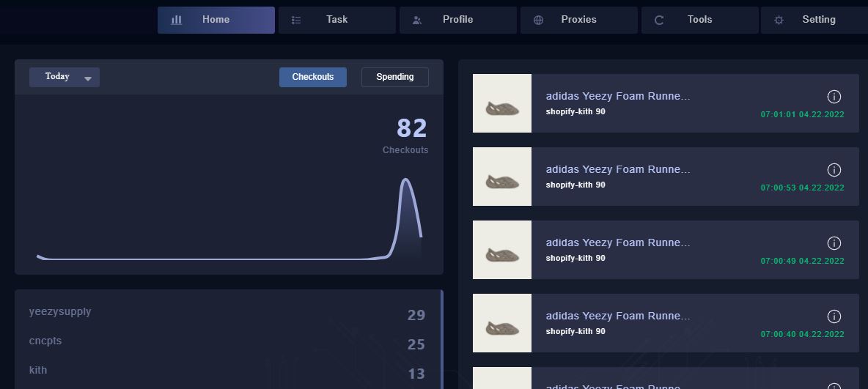Viewport: 868px width, 389px height.
Task: Open the Home tab
Action: [216, 20]
